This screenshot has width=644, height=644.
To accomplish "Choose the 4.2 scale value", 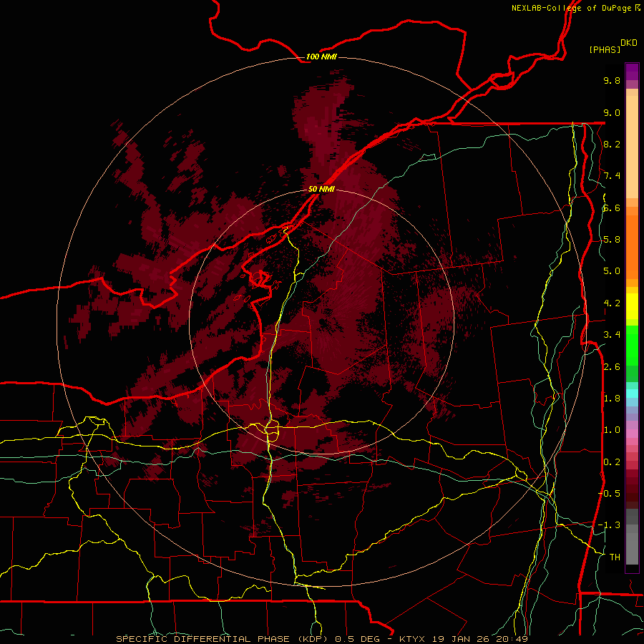I will (x=612, y=303).
